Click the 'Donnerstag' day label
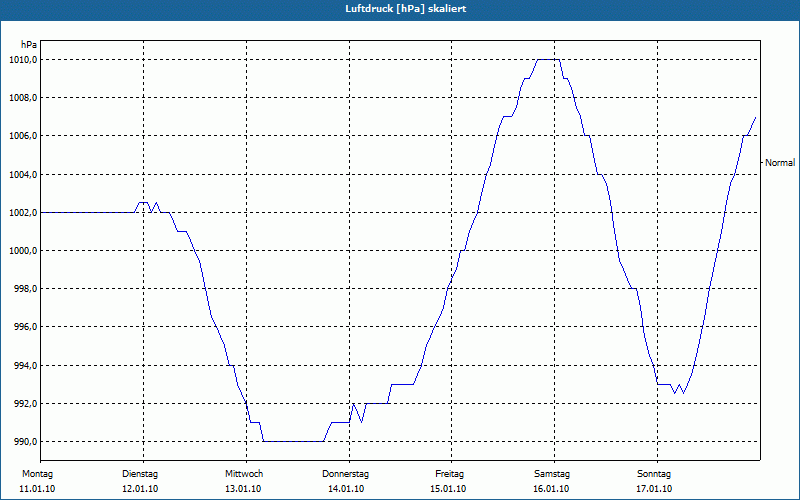This screenshot has height=500, width=800. [345, 474]
